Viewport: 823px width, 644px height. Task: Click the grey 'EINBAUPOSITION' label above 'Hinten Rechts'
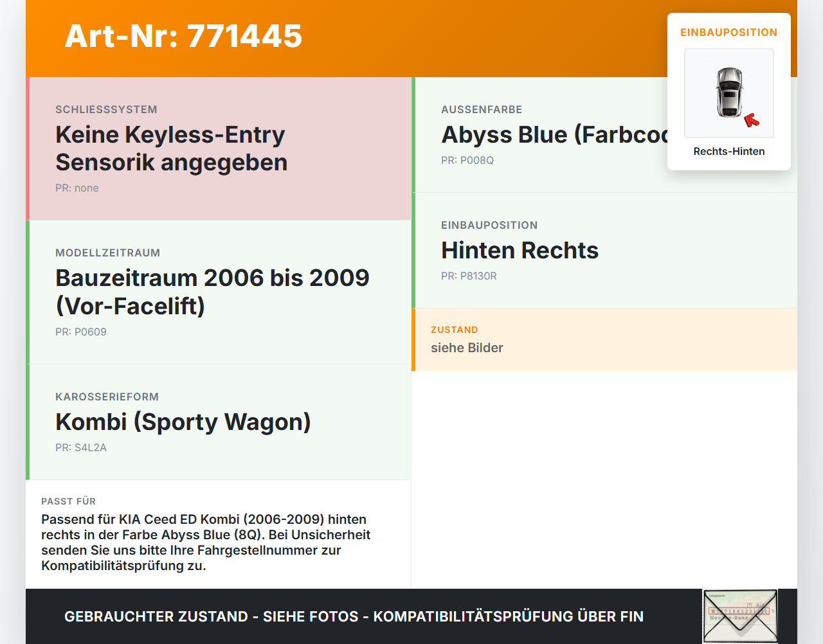click(489, 226)
